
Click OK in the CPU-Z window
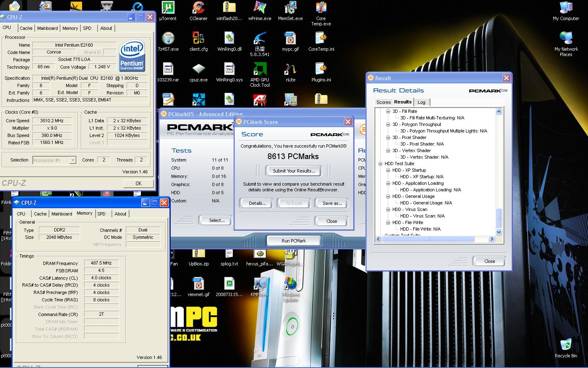[138, 183]
